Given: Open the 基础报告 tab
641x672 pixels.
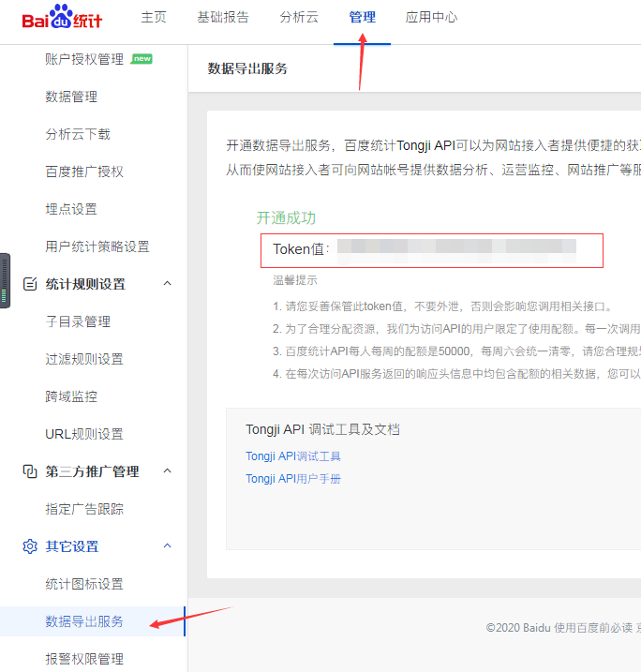Looking at the screenshot, I should coord(223,17).
